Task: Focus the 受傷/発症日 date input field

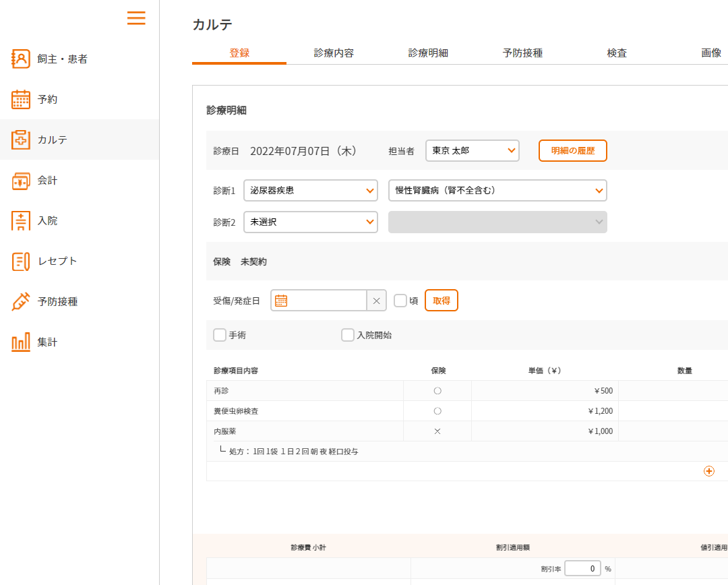Action: [328, 301]
